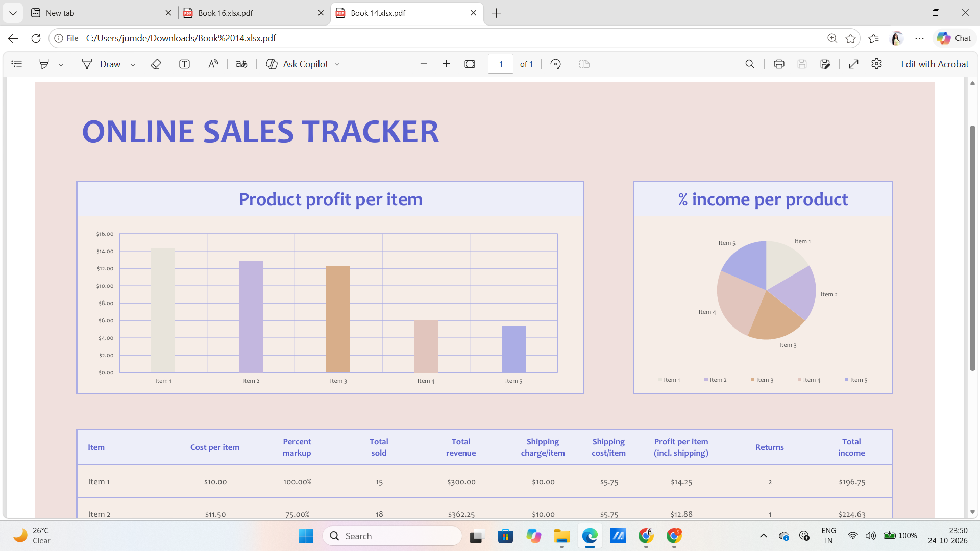The height and width of the screenshot is (551, 980).
Task: Zoom out the PDF with minus
Action: [424, 64]
